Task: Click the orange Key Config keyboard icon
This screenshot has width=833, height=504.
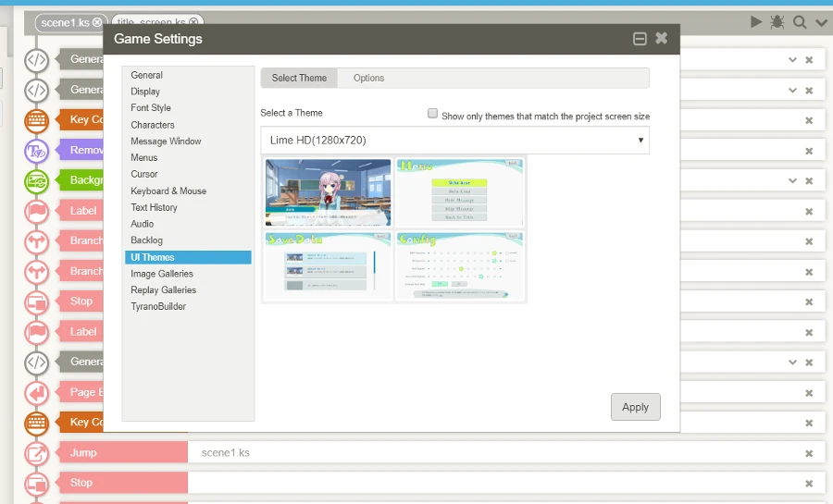Action: point(36,120)
